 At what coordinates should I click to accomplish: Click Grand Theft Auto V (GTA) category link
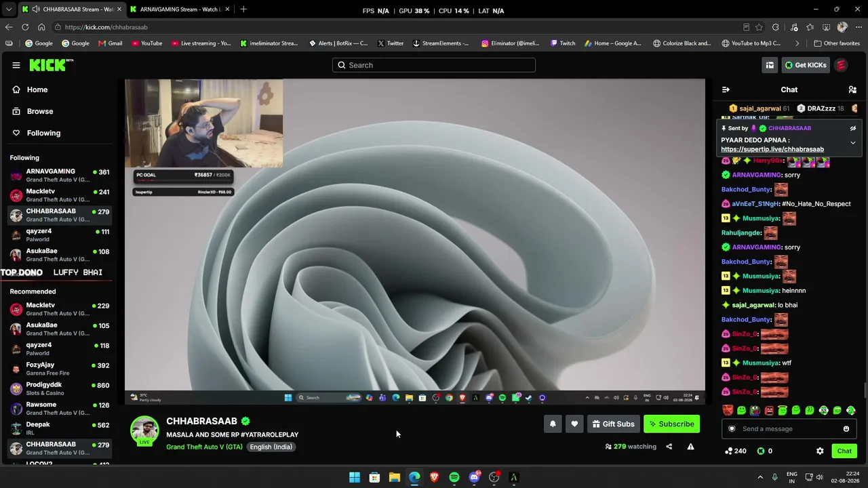[x=204, y=447]
